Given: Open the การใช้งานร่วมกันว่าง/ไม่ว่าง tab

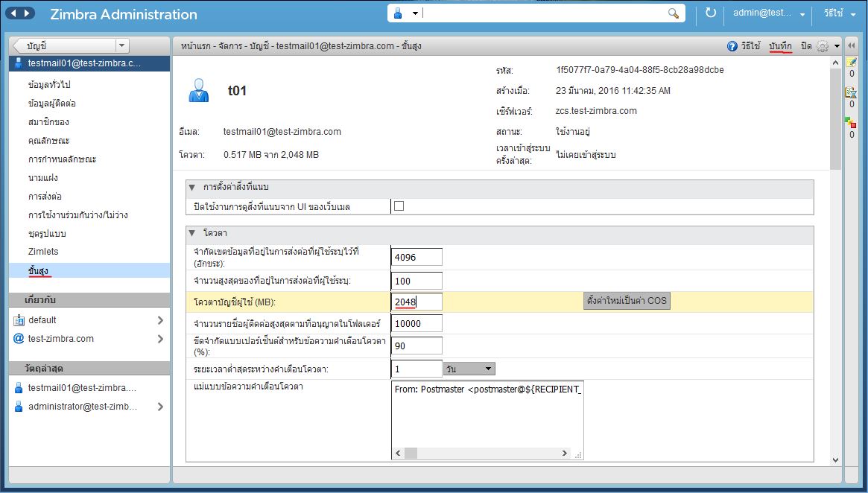Looking at the screenshot, I should tap(78, 214).
